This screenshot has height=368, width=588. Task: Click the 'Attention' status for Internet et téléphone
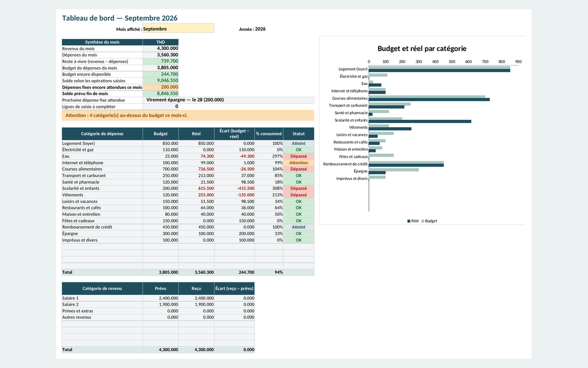299,162
